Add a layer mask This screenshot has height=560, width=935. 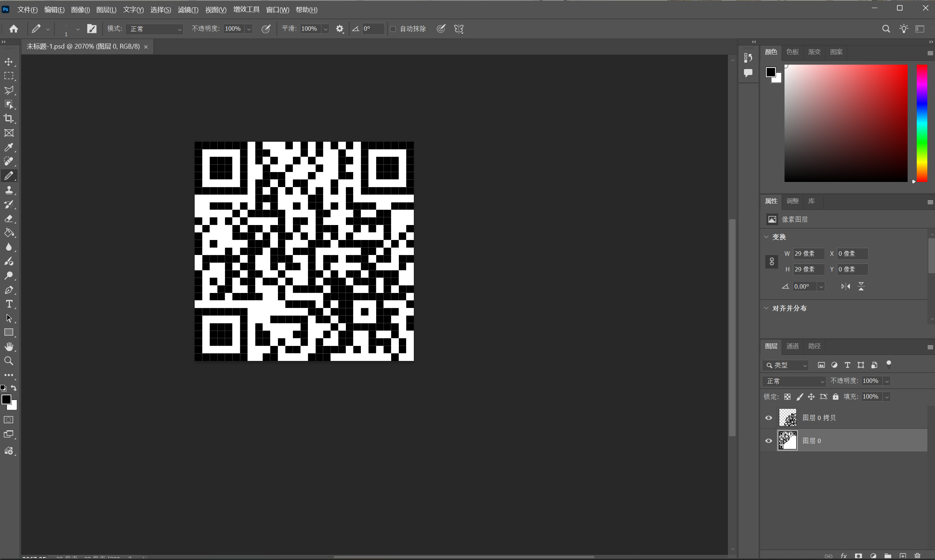tap(858, 556)
